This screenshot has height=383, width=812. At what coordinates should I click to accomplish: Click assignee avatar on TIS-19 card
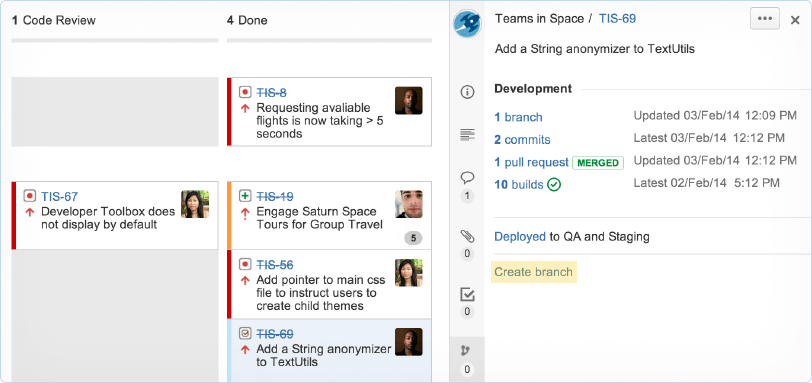click(409, 204)
